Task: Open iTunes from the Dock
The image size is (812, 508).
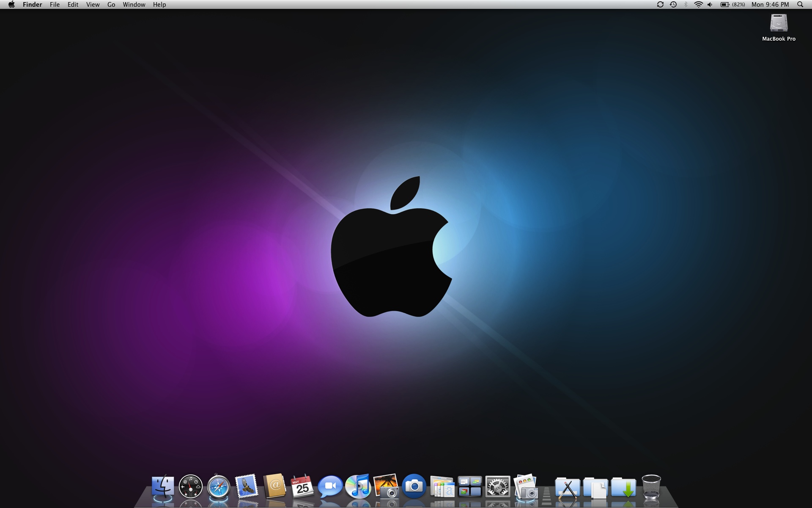Action: click(358, 486)
